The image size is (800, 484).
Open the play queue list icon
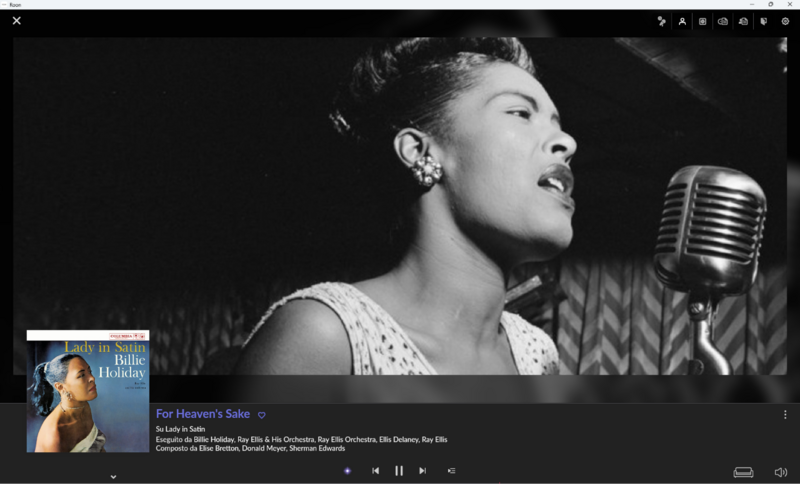click(452, 471)
